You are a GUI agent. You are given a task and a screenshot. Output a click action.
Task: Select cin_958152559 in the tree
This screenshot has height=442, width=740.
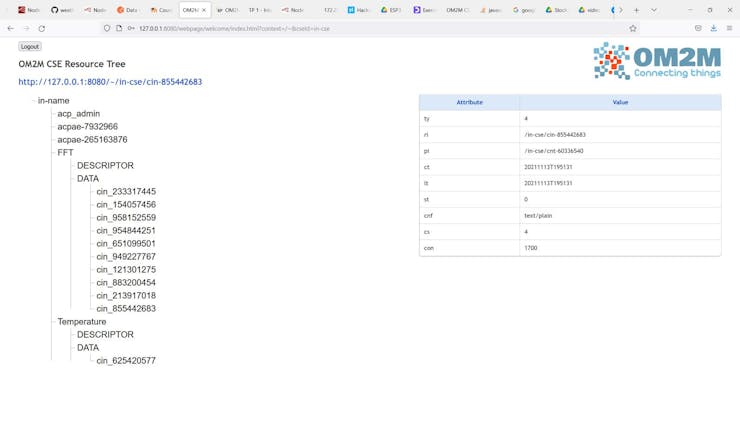coord(126,217)
